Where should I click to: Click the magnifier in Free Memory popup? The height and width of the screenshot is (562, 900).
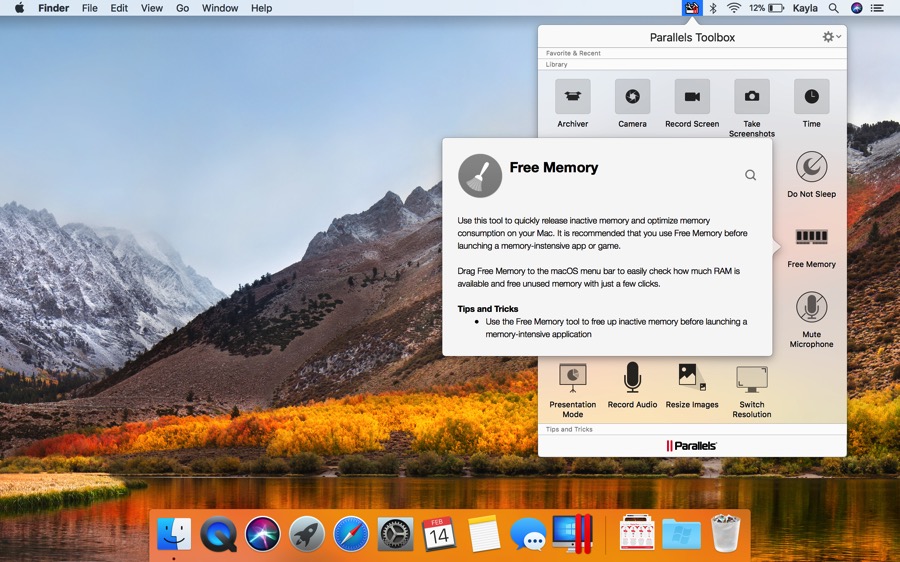pos(750,175)
